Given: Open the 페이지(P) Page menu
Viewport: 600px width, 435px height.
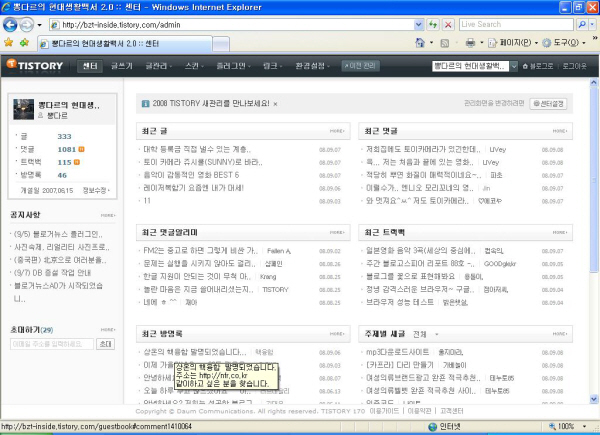Looking at the screenshot, I should coord(514,43).
